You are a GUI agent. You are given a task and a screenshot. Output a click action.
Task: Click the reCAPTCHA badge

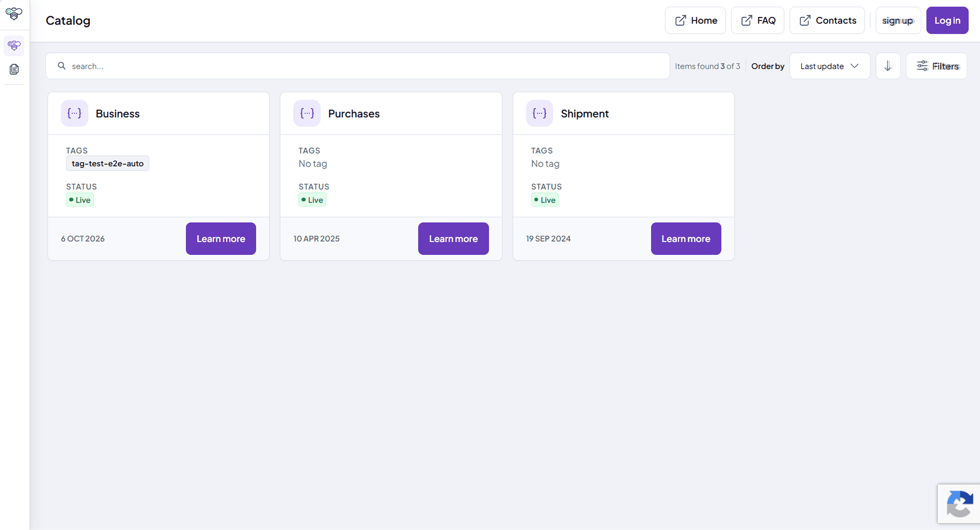[x=958, y=503]
